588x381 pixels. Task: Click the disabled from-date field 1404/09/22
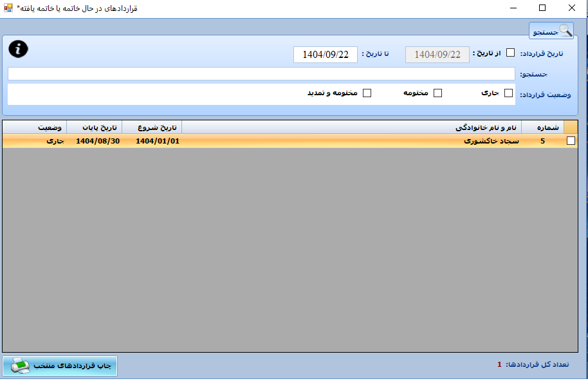437,55
